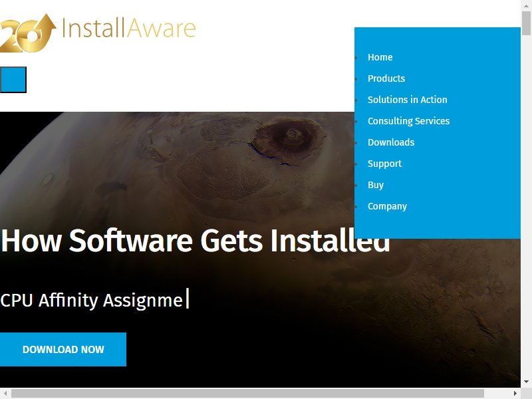This screenshot has width=532, height=399.
Task: Open the Downloads menu item
Action: (x=391, y=142)
